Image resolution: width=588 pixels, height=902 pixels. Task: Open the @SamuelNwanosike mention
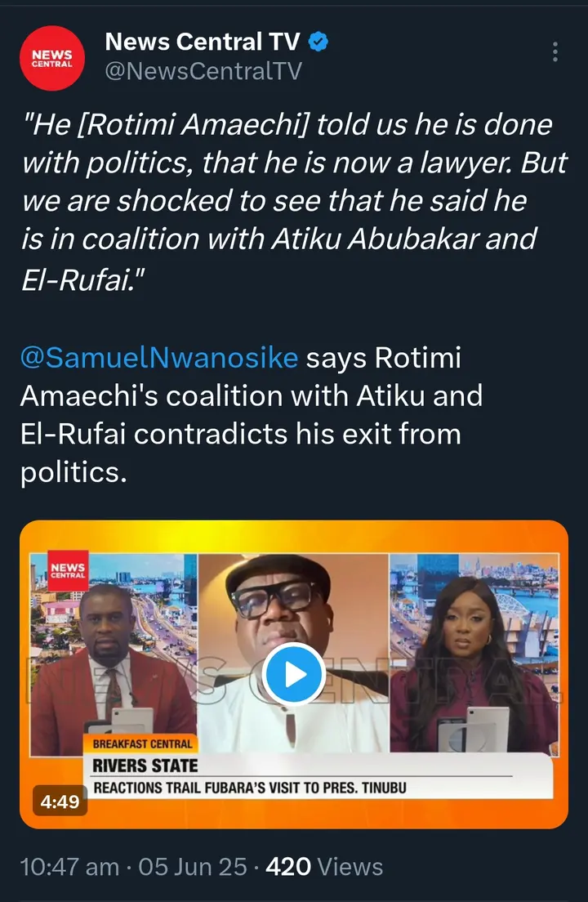pyautogui.click(x=160, y=358)
